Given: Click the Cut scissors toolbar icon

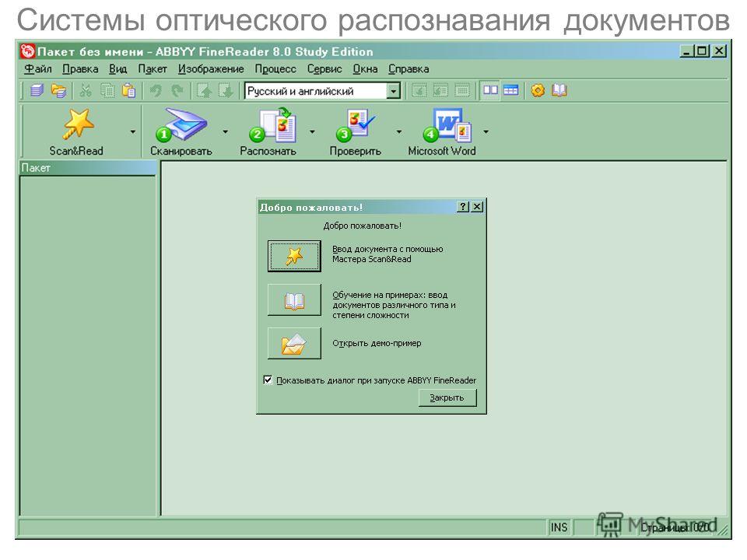Looking at the screenshot, I should 86,90.
